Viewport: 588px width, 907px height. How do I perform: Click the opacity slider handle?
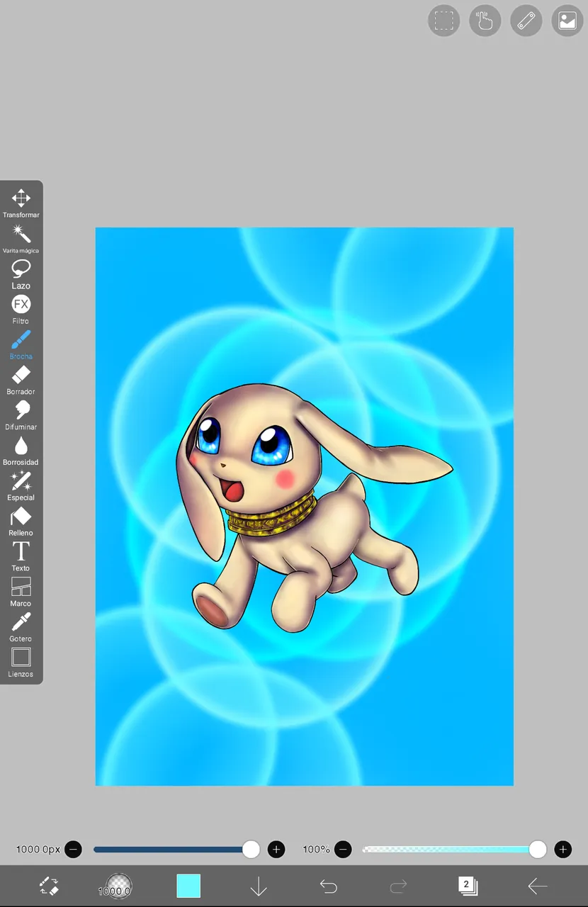pos(538,849)
